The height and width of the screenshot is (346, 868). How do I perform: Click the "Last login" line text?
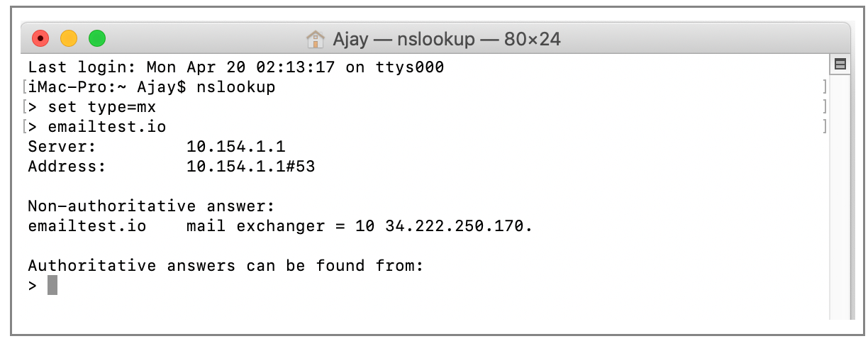tap(236, 68)
